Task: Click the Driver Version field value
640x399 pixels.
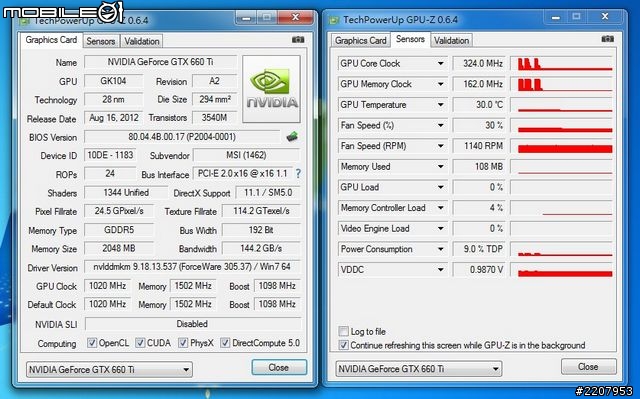Action: 192,267
